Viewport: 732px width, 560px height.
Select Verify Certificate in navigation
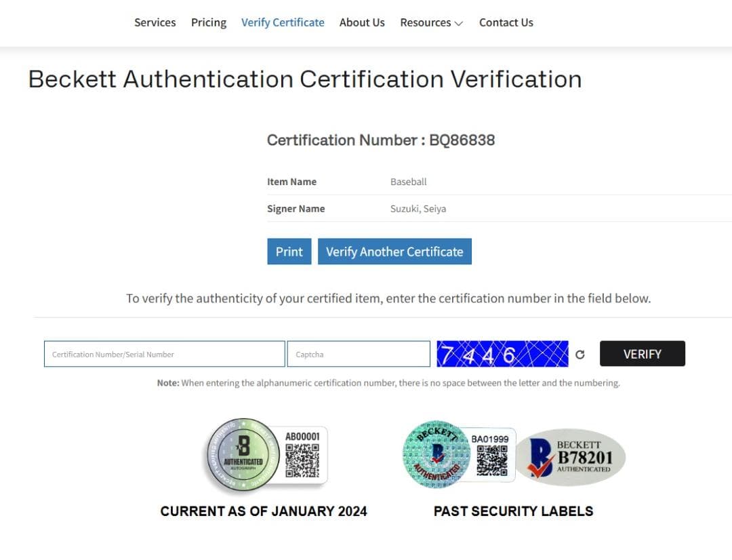pos(283,22)
